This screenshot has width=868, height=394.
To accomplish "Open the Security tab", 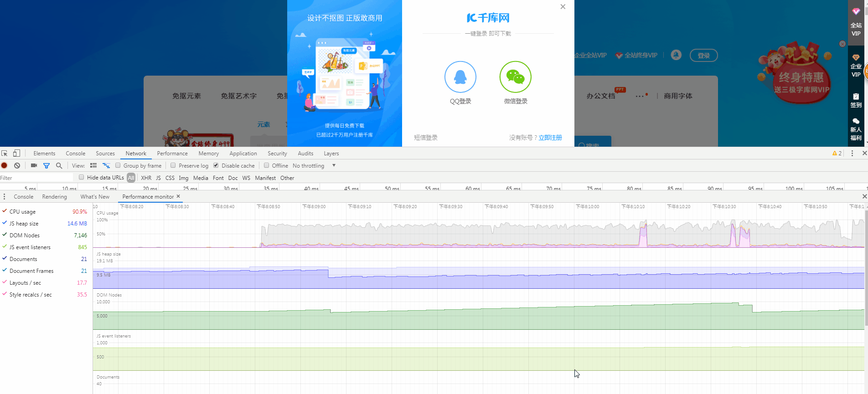I will (x=277, y=154).
